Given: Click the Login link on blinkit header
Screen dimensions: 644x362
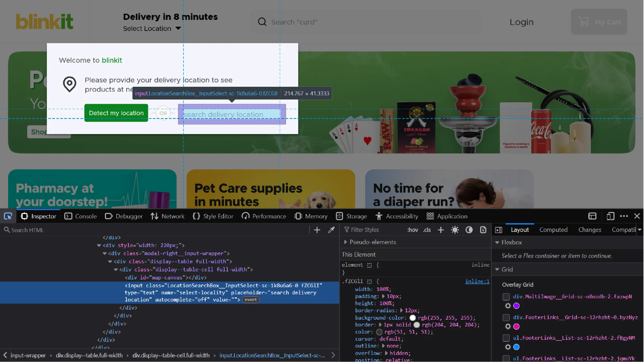Looking at the screenshot, I should click(521, 22).
